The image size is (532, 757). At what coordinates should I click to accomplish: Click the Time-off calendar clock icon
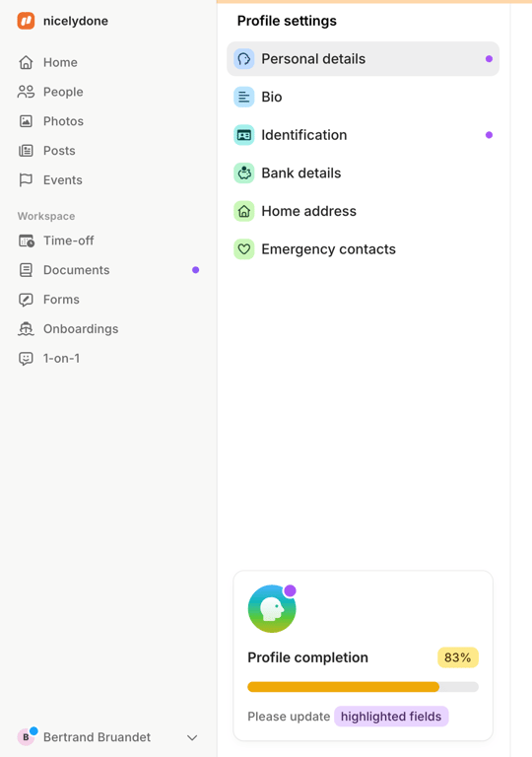tap(26, 241)
